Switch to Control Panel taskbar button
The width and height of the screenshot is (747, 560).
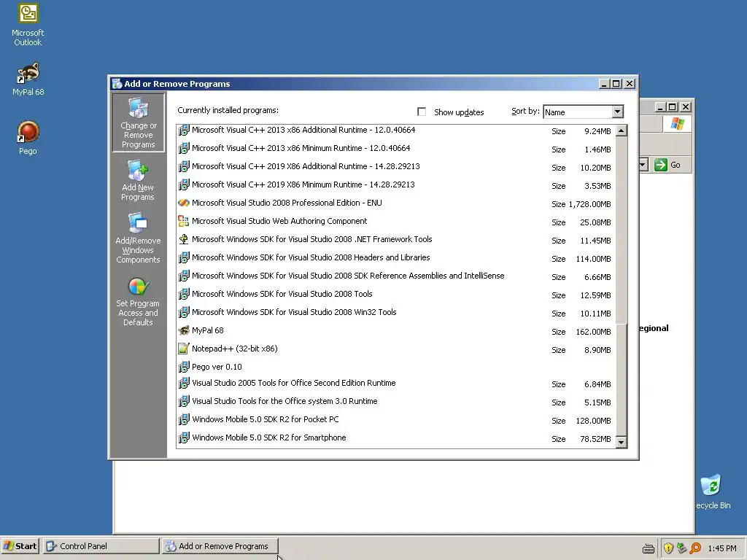click(x=101, y=546)
